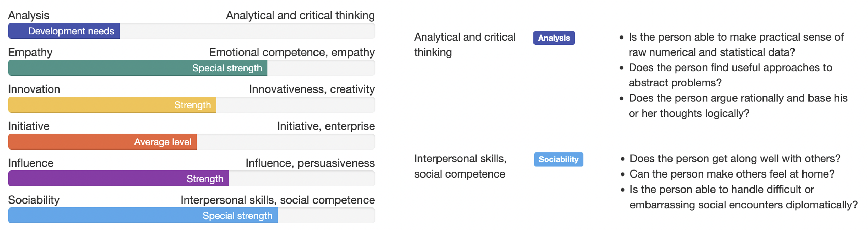The height and width of the screenshot is (230, 868).
Task: Click the Influence, persuasiveness description text
Action: tap(310, 163)
